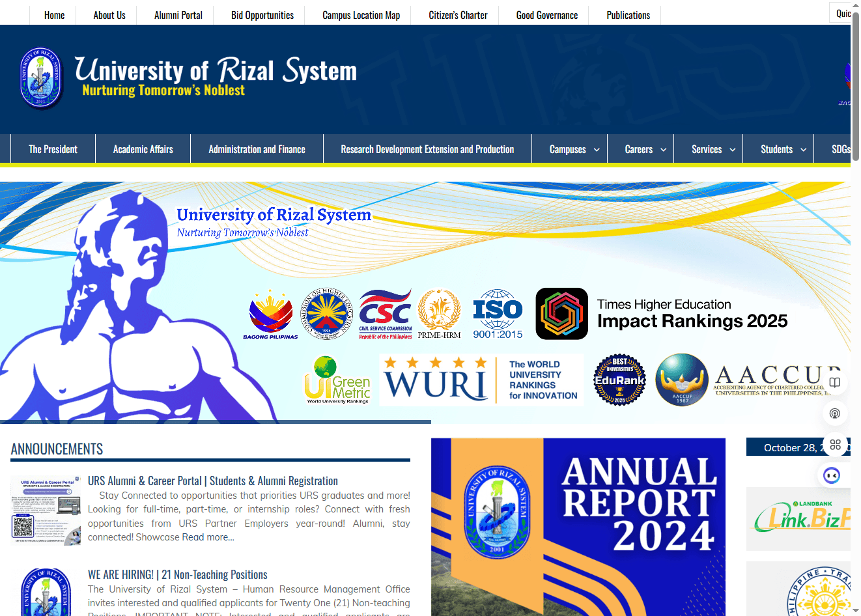Open The President section
Viewport: 861px width, 616px height.
[53, 149]
